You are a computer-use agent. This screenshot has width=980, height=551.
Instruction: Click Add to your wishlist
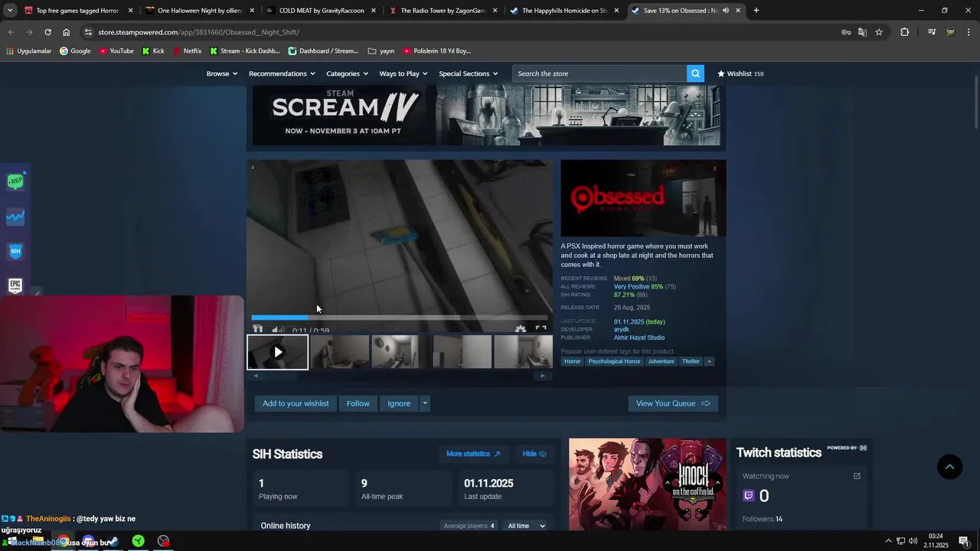pyautogui.click(x=296, y=403)
